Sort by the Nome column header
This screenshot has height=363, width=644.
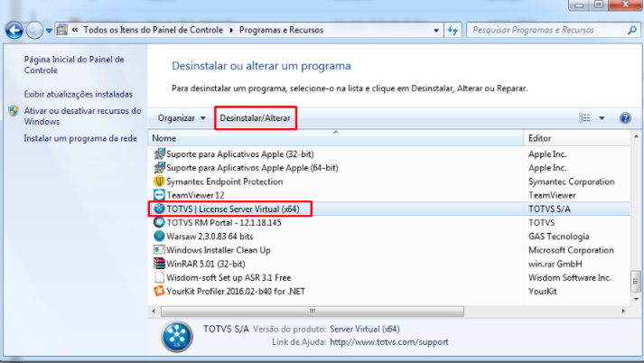[x=336, y=138]
